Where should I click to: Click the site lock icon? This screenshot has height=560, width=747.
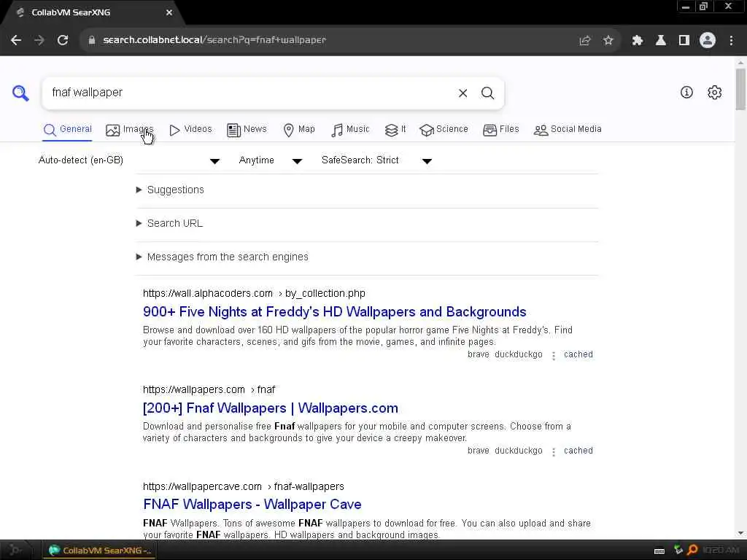coord(91,40)
